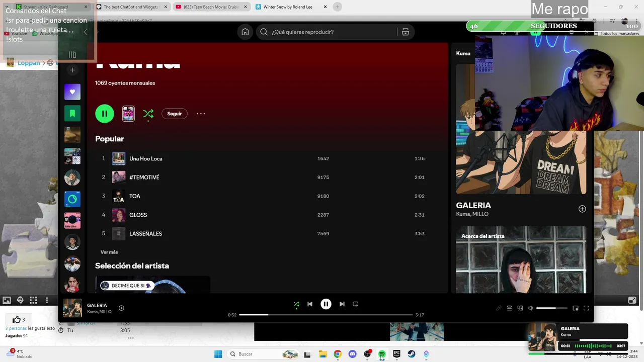Open Loppan link on puzzle page
The image size is (644, 362).
tap(29, 63)
